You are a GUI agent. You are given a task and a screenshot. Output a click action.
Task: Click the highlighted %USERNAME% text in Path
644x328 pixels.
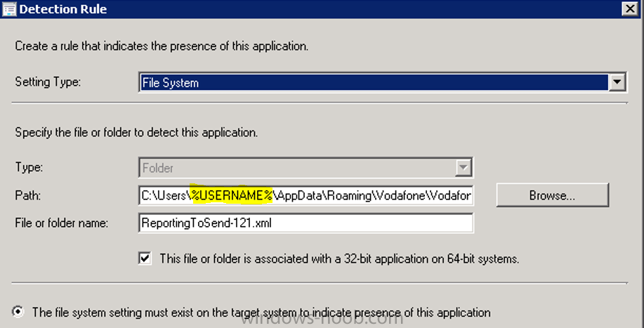[231, 196]
